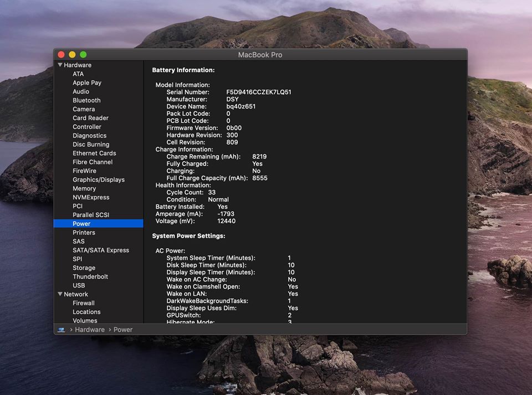
Task: Click the Hardware category label
Action: [x=78, y=65]
